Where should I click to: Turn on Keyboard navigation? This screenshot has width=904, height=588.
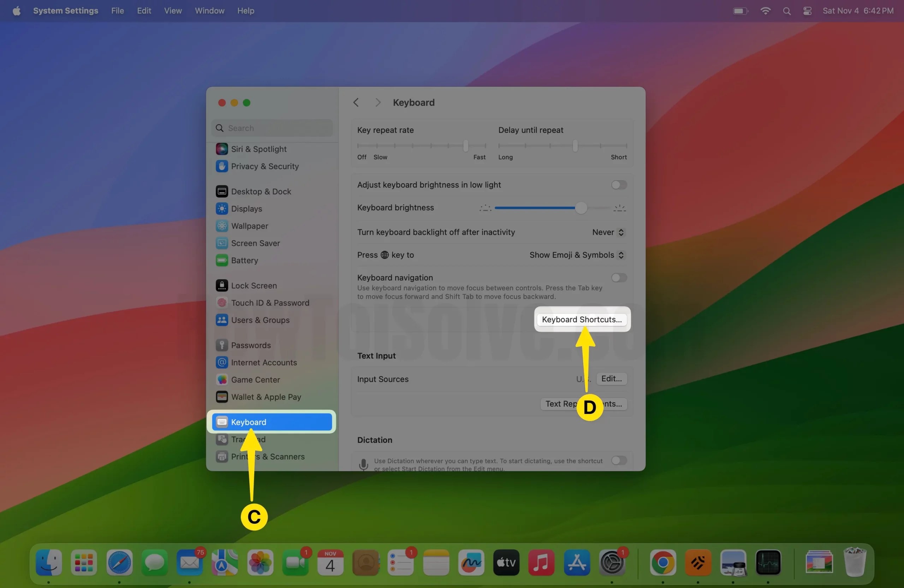coord(618,277)
